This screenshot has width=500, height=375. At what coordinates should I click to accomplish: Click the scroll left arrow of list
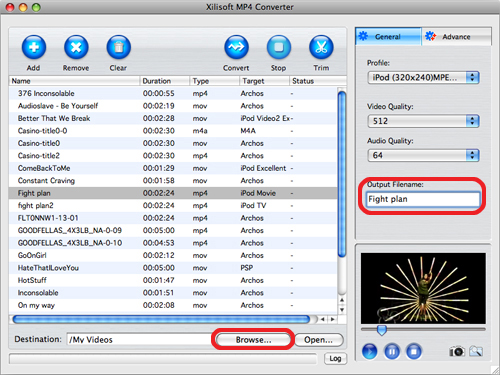point(323,319)
